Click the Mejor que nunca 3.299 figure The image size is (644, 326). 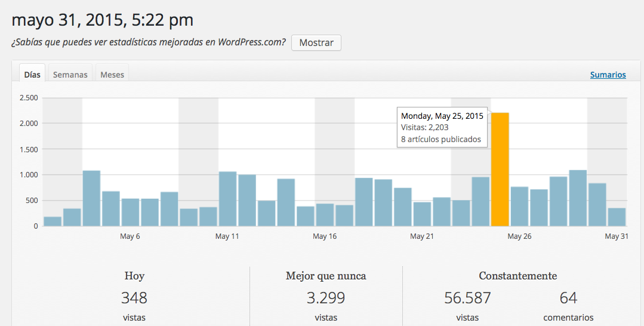point(326,297)
